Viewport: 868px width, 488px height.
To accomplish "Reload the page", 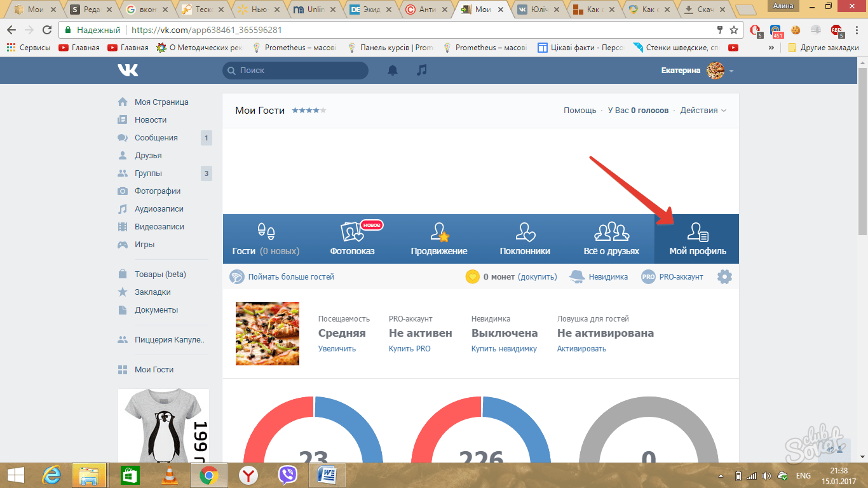I will pos(47,30).
